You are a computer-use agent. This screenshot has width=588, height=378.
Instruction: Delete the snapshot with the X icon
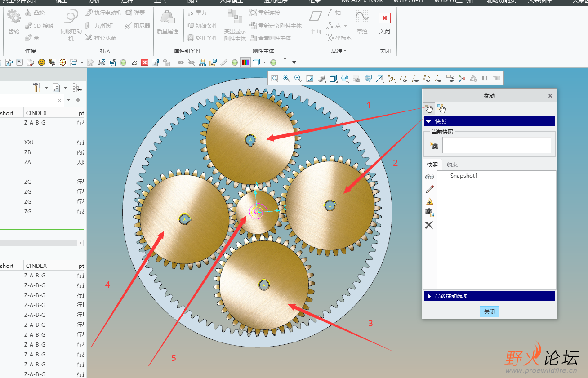(x=429, y=225)
